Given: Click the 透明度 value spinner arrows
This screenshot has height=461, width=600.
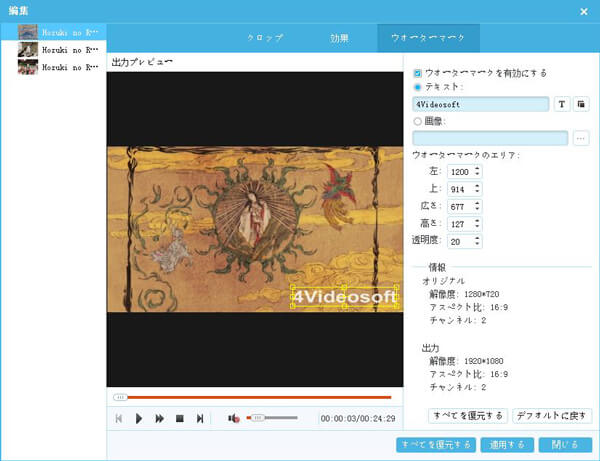Looking at the screenshot, I should (x=477, y=242).
